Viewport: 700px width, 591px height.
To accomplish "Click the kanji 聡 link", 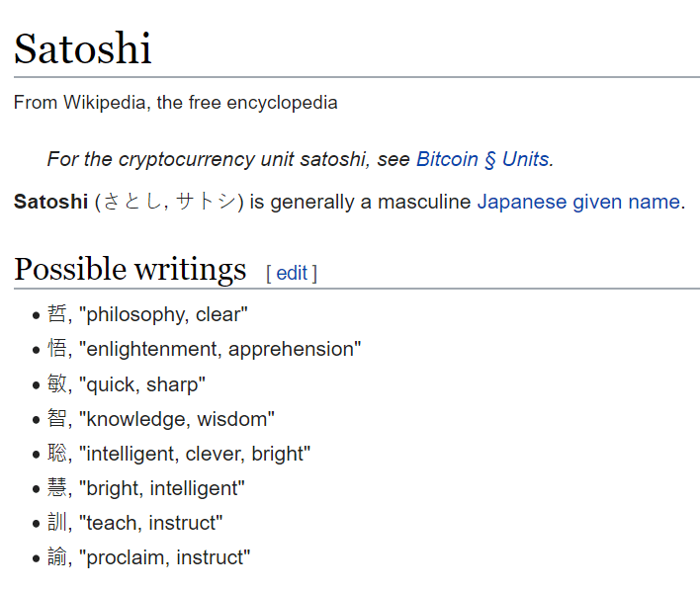I will [x=57, y=454].
